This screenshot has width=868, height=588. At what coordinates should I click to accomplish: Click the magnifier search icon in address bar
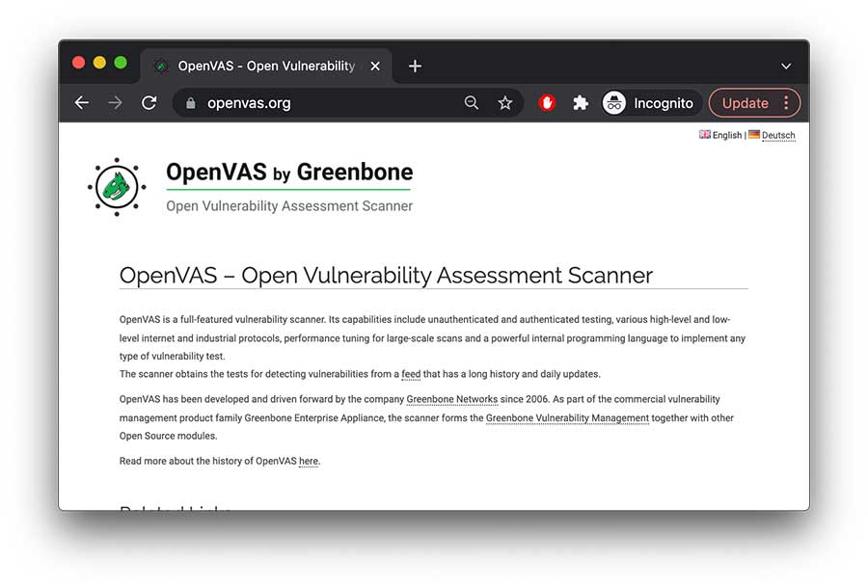[471, 102]
